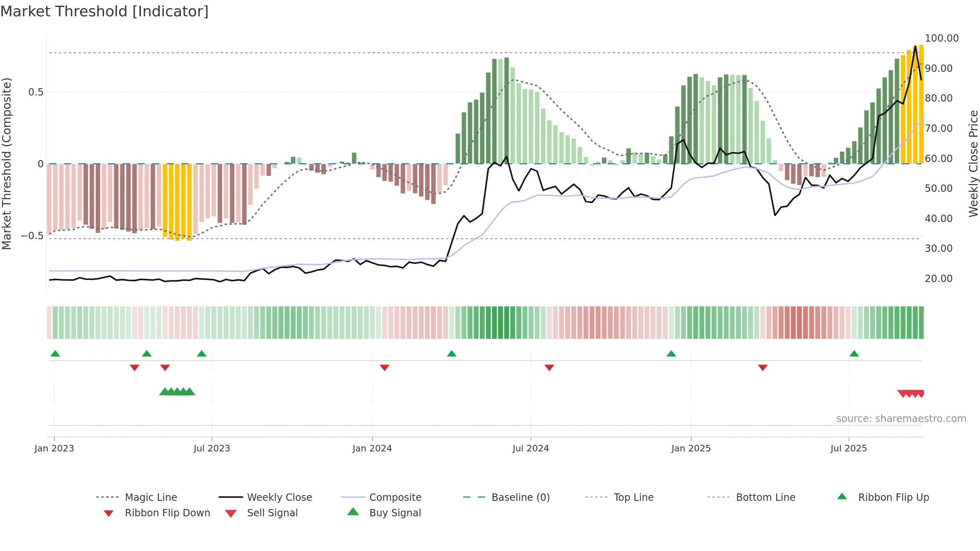Toggle the Composite legend entry
The width and height of the screenshot is (980, 551).
click(381, 497)
